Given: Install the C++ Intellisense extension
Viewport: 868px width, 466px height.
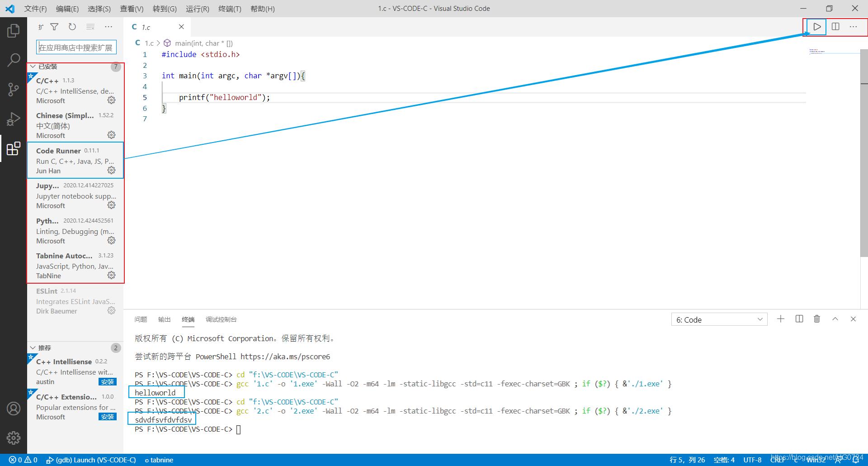Looking at the screenshot, I should tap(108, 382).
